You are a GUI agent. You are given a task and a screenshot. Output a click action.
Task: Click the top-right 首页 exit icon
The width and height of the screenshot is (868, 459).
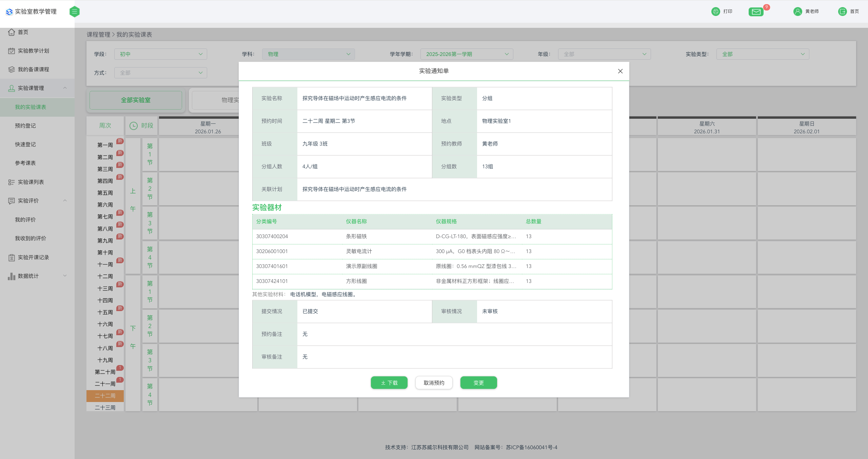[x=842, y=12]
